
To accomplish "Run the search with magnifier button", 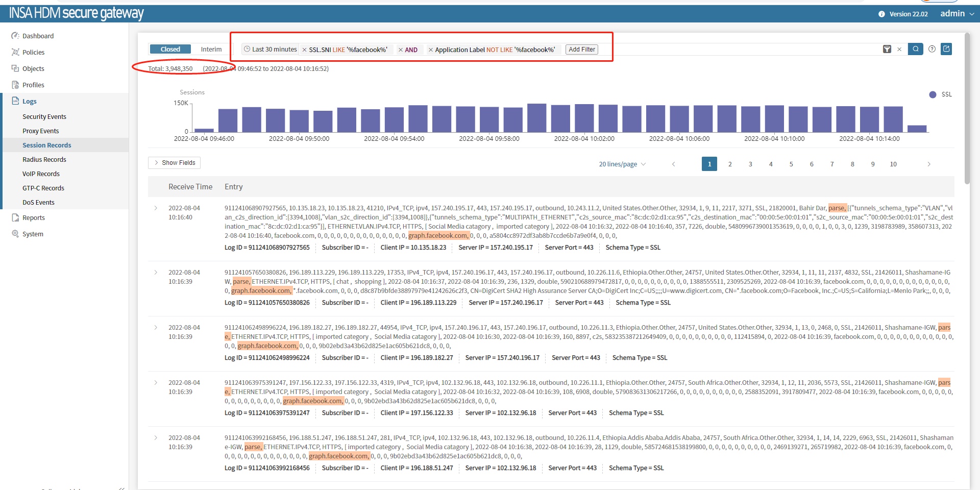I will (x=916, y=49).
